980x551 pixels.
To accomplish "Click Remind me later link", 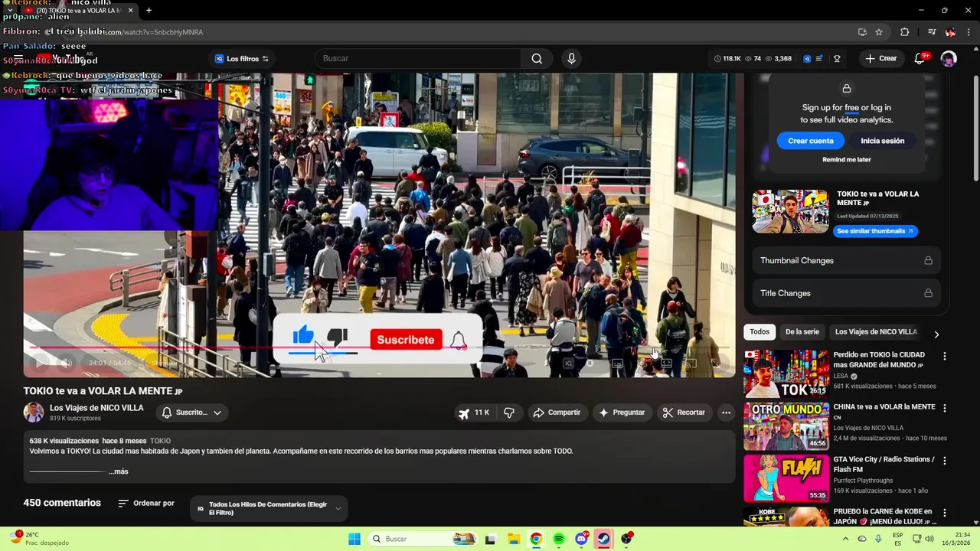I will [x=847, y=160].
